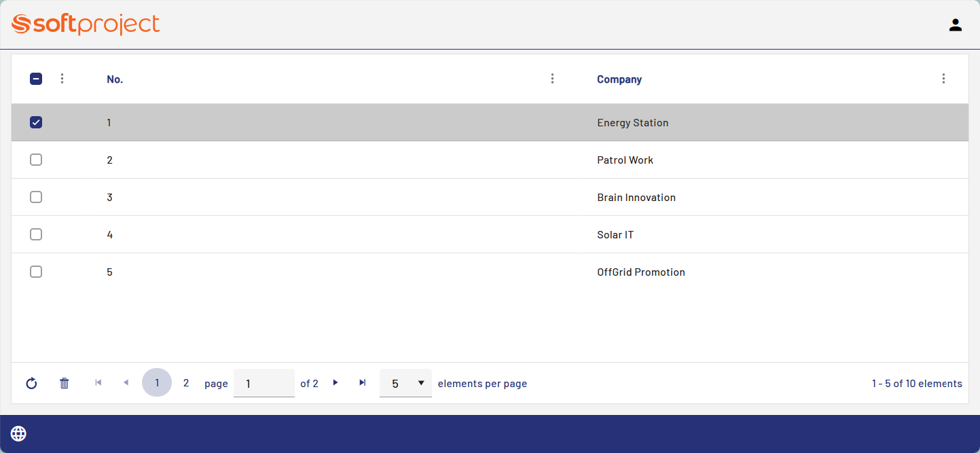The width and height of the screenshot is (980, 453).
Task: Toggle the select-all header checkbox
Action: (36, 79)
